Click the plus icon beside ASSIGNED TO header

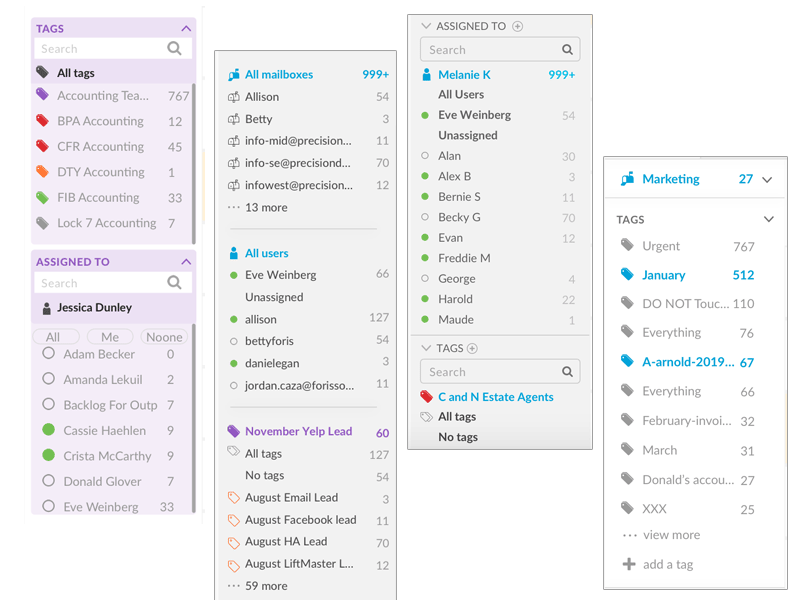pos(517,27)
